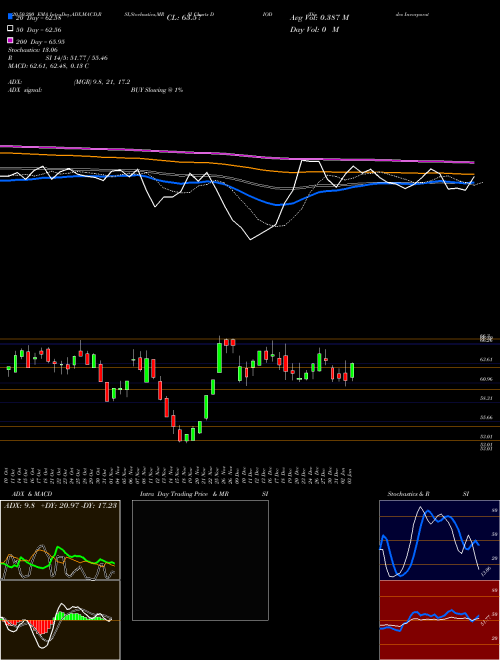Viewport: 500px width, 660px height.
Task: Click the 55.66 price axis label
Action: (x=486, y=418)
